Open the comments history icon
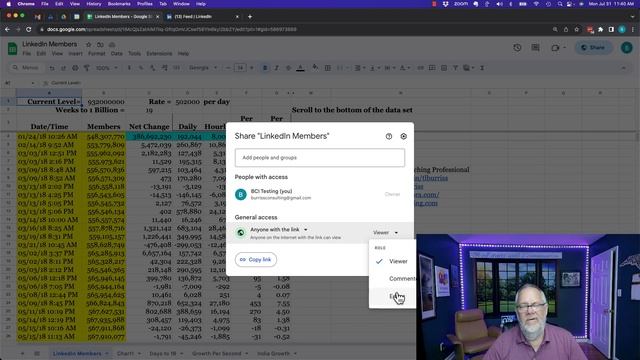The height and width of the screenshot is (360, 640). pyautogui.click(x=536, y=48)
